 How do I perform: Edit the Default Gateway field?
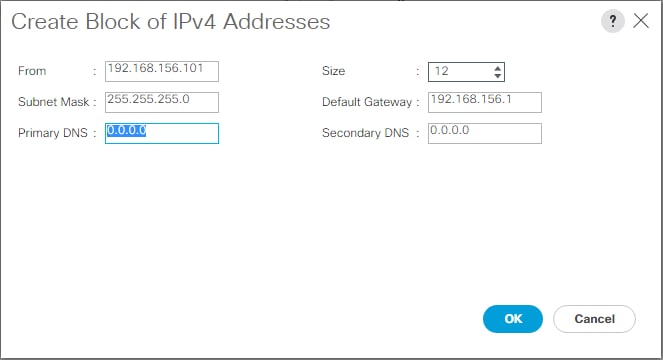[485, 102]
